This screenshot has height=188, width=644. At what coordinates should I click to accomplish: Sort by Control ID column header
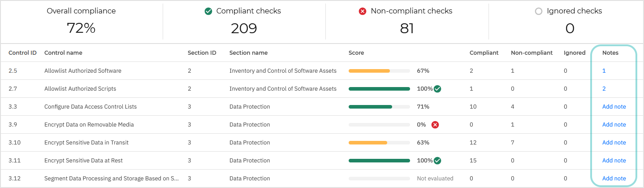(x=22, y=53)
